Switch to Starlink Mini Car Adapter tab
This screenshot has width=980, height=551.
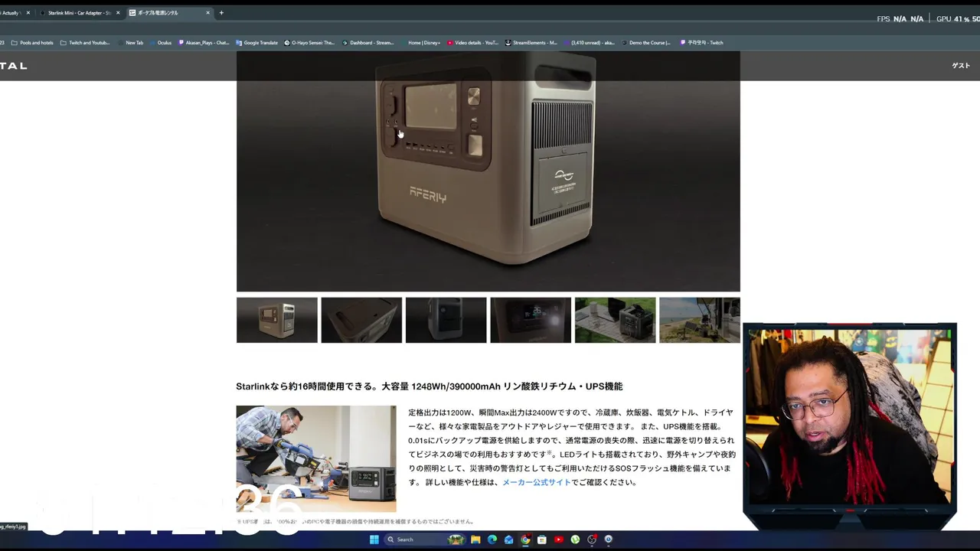click(x=80, y=13)
